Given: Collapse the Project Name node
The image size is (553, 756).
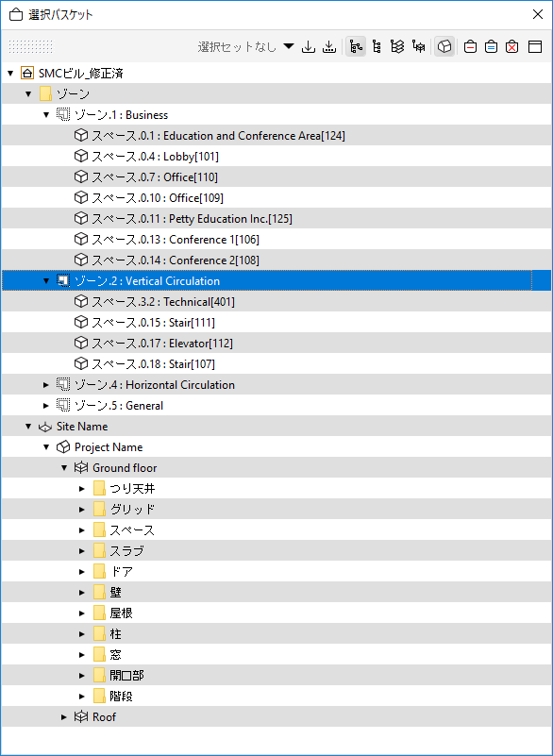Looking at the screenshot, I should point(46,447).
